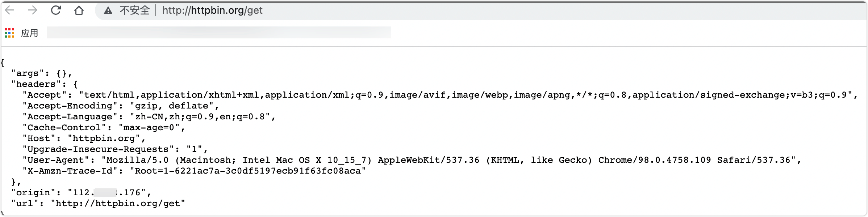Viewport: 868px width, 217px height.
Task: Click the browser back arrow
Action: coord(10,10)
